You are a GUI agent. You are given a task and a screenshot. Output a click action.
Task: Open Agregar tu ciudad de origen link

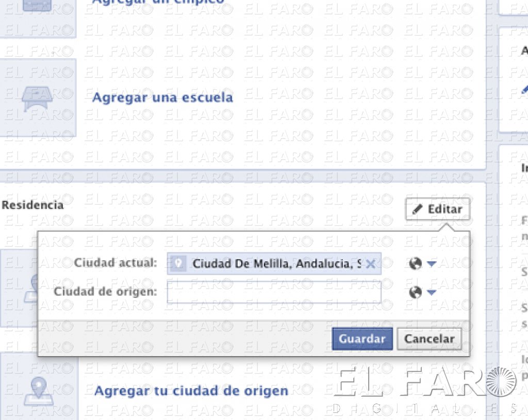coord(191,391)
